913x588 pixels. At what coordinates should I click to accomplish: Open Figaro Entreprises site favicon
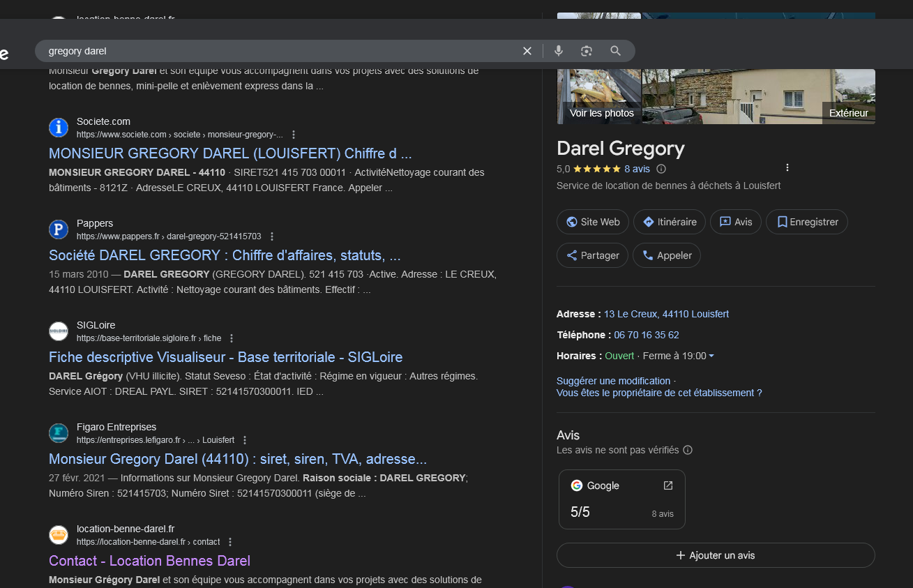pos(59,433)
